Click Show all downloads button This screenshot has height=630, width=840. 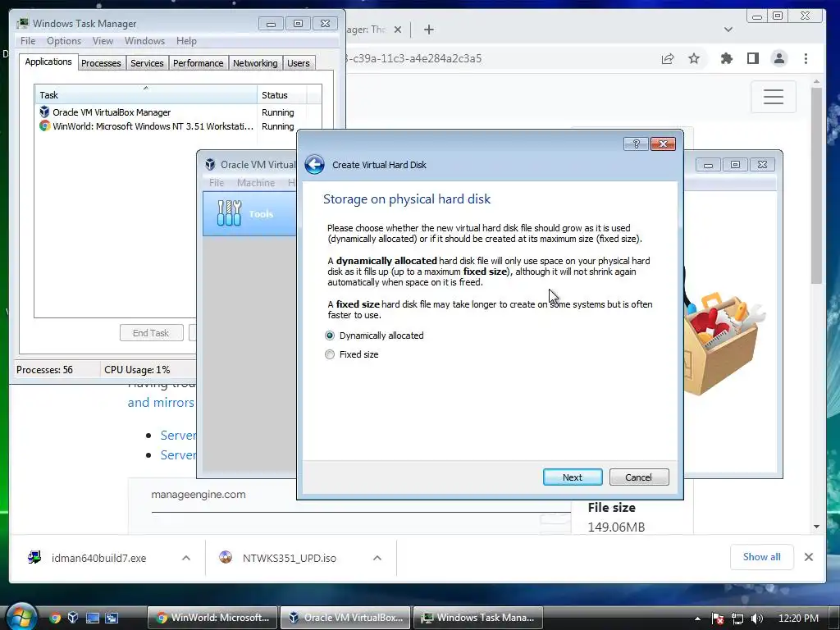pos(761,557)
